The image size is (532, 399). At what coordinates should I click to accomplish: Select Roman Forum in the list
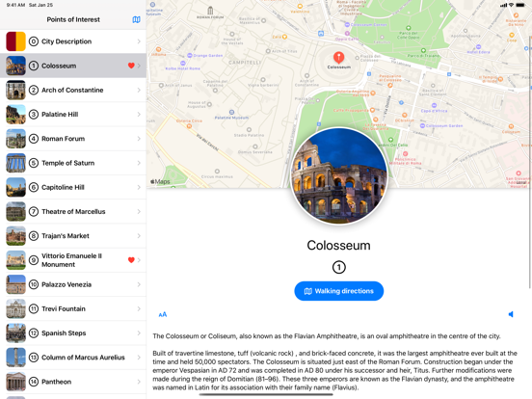point(73,139)
